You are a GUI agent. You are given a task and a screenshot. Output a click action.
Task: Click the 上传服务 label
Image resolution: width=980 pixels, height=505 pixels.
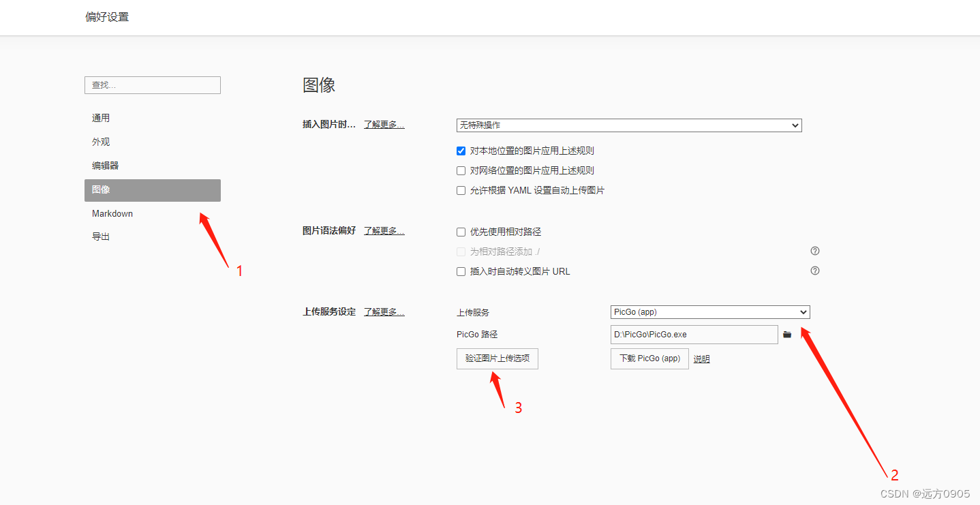coord(473,312)
